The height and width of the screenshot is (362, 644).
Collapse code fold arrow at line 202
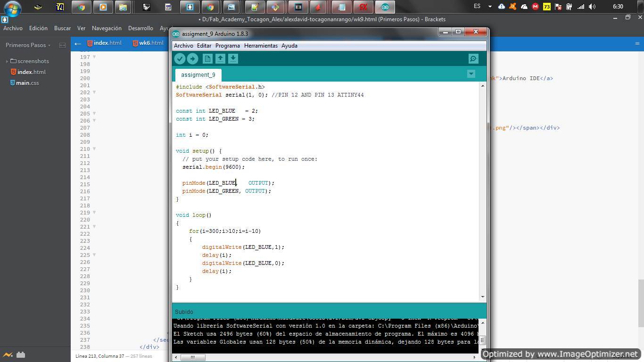point(94,92)
